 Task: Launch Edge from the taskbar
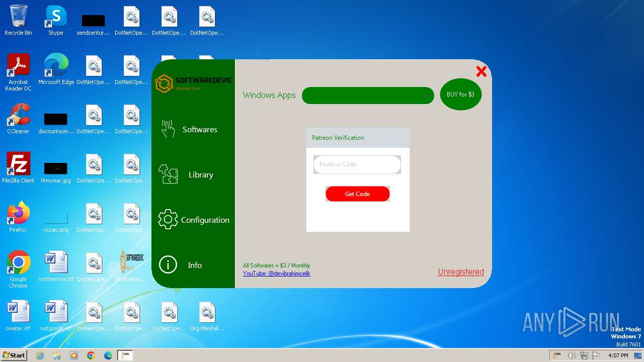[108, 355]
